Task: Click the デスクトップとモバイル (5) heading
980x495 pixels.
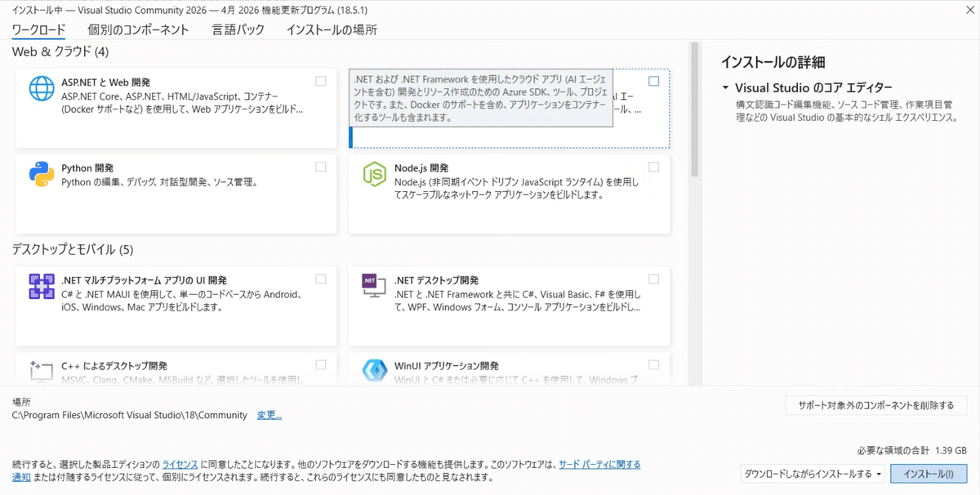Action: [73, 249]
